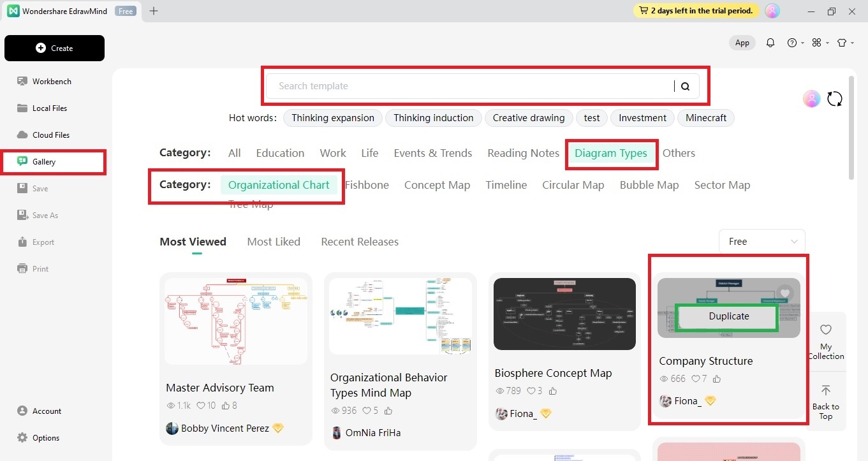
Task: Select the Others category
Action: (679, 153)
